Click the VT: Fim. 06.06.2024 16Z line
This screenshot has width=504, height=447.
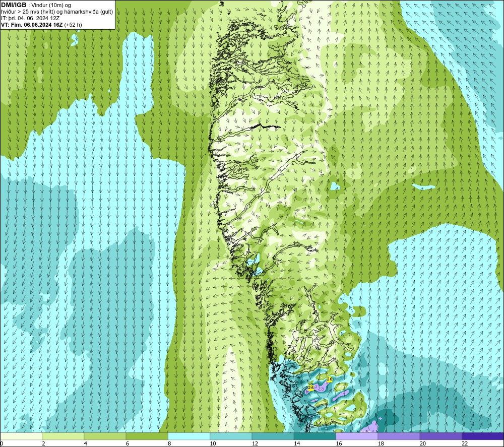(x=41, y=25)
